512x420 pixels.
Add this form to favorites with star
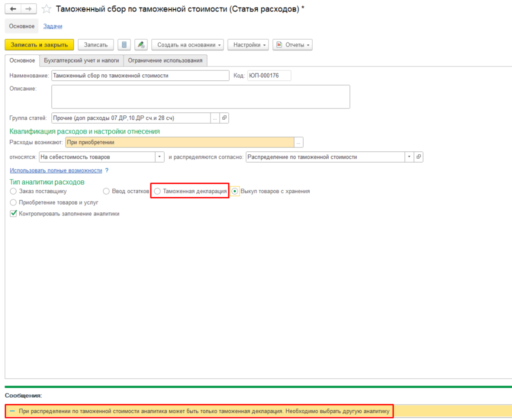click(x=46, y=9)
